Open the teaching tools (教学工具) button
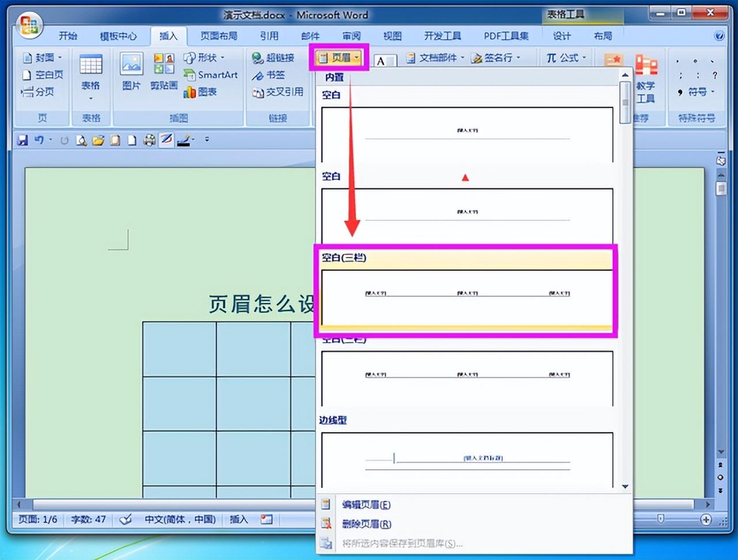Viewport: 738px width, 560px height. click(646, 80)
